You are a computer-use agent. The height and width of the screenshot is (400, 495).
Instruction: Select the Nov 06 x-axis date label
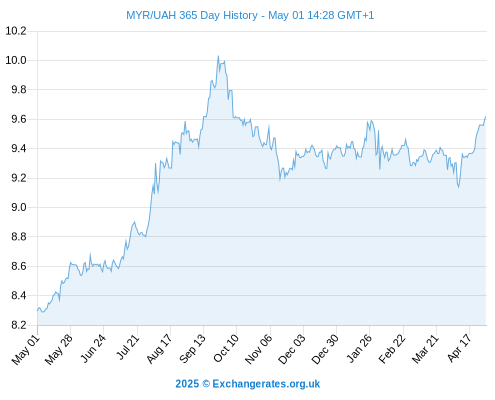[x=259, y=349]
